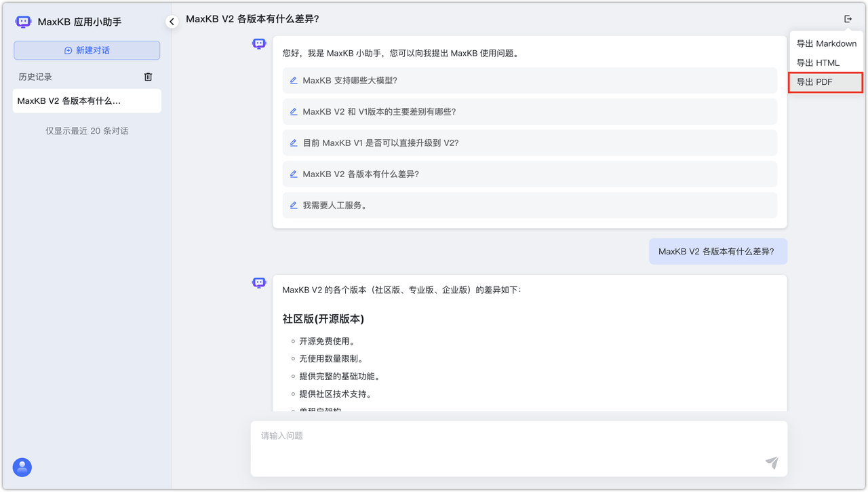Delete history using the trash icon
Viewport: 868px width, 492px height.
click(x=149, y=77)
